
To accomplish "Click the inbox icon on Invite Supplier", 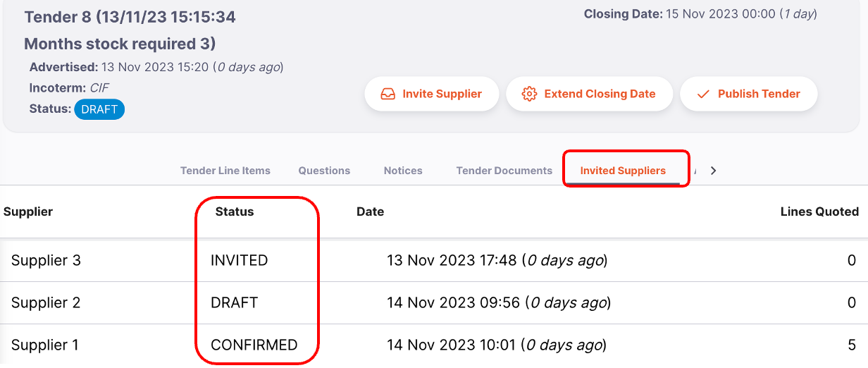I will tap(387, 94).
